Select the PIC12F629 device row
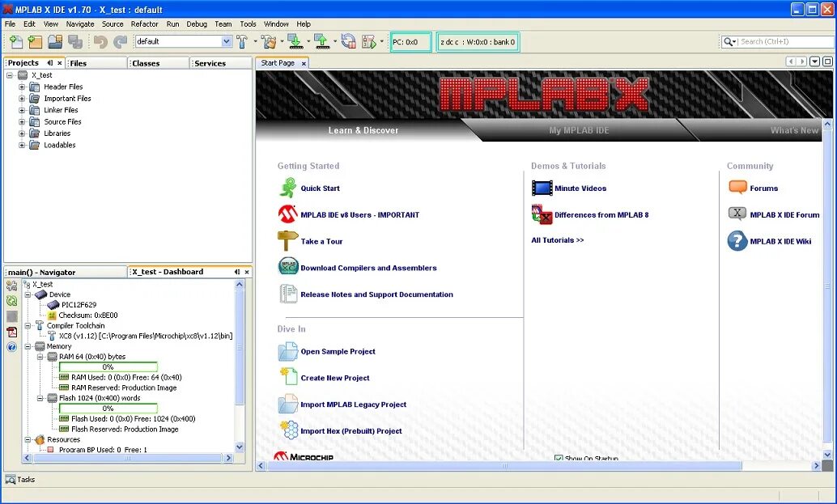Image resolution: width=837 pixels, height=504 pixels. (79, 305)
